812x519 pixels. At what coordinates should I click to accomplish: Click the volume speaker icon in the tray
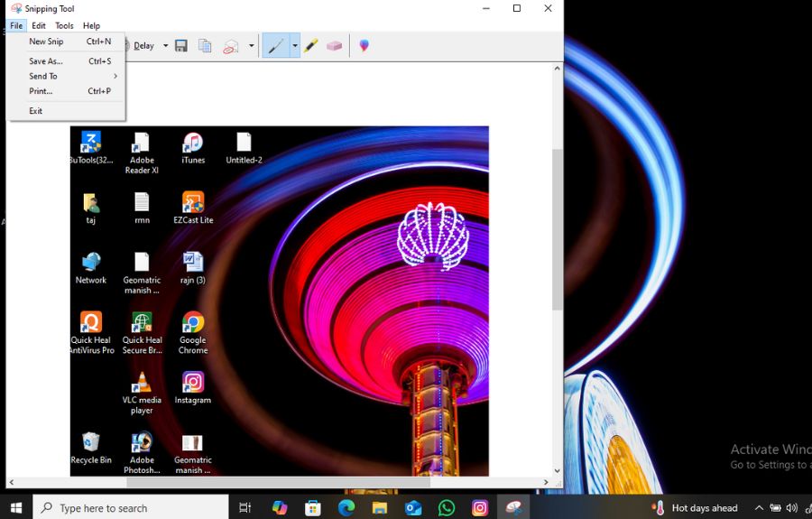click(x=792, y=507)
